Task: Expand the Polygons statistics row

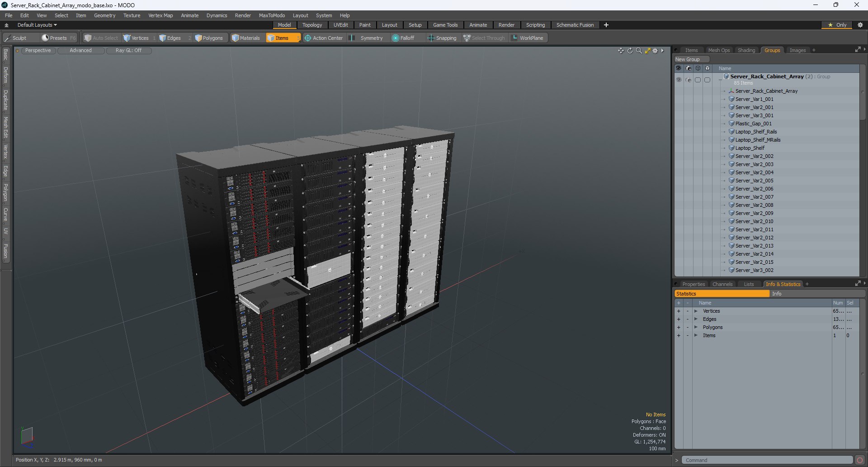Action: (696, 327)
